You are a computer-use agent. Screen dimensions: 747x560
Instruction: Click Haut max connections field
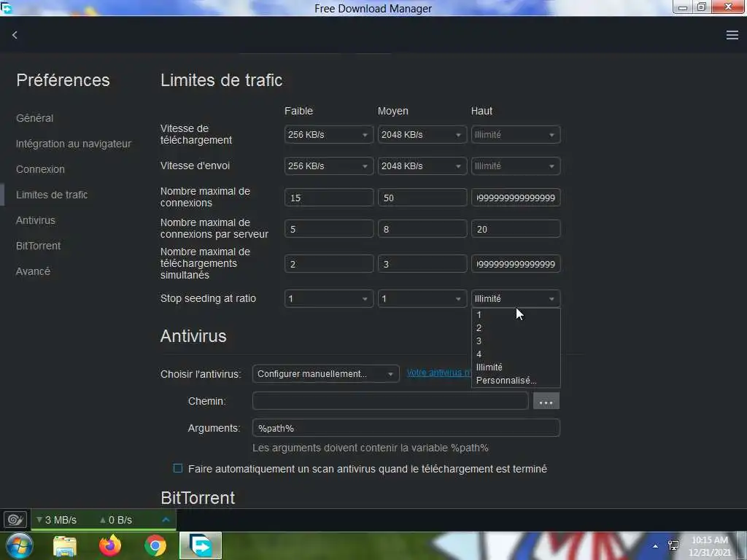click(x=516, y=198)
